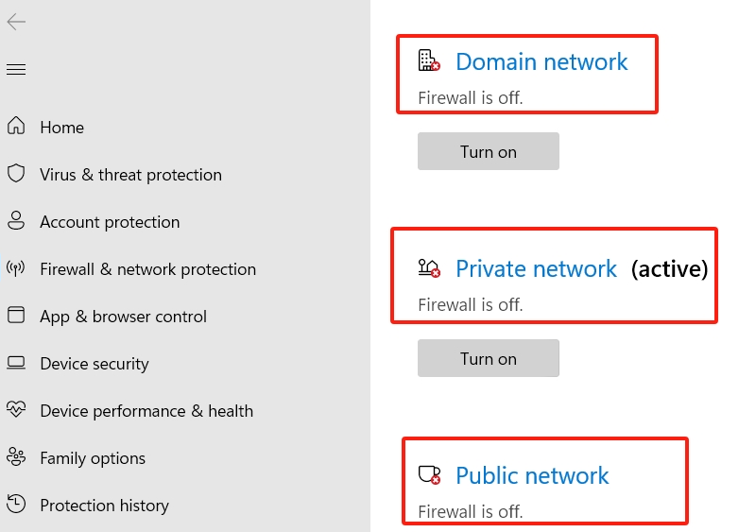This screenshot has height=532, width=756.
Task: Click the Public network coffee cup icon
Action: coord(429,475)
